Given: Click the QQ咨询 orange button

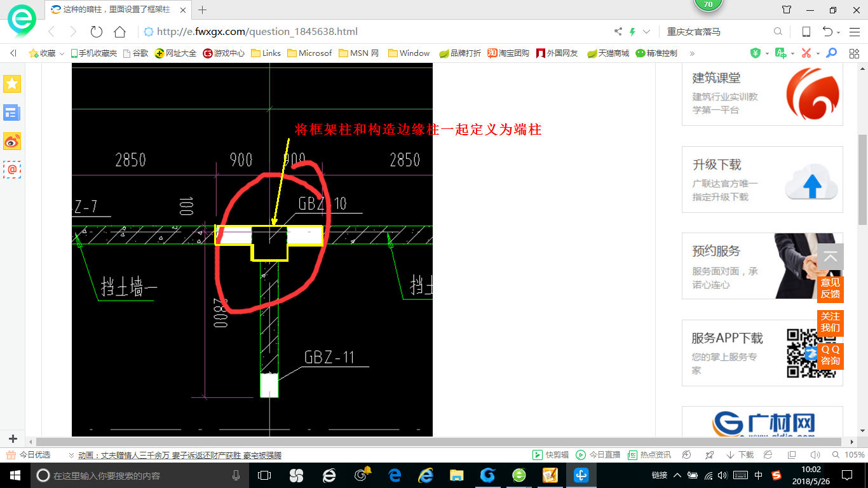Looking at the screenshot, I should click(x=831, y=356).
